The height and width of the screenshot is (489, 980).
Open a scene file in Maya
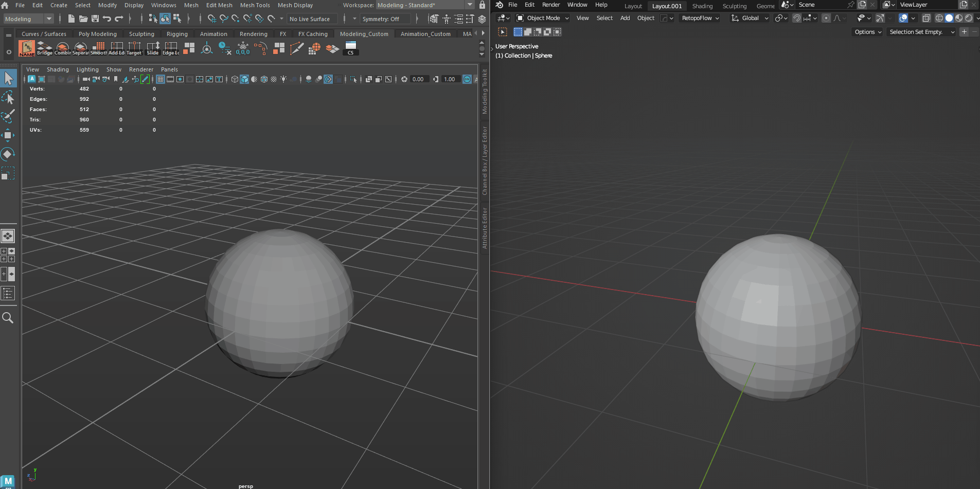(x=83, y=19)
